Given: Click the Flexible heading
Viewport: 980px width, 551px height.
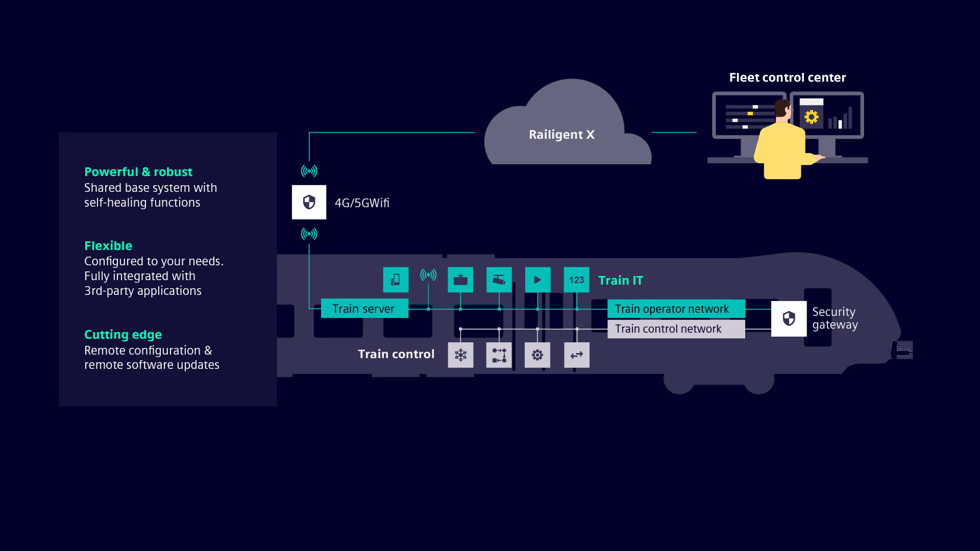Looking at the screenshot, I should [x=108, y=246].
